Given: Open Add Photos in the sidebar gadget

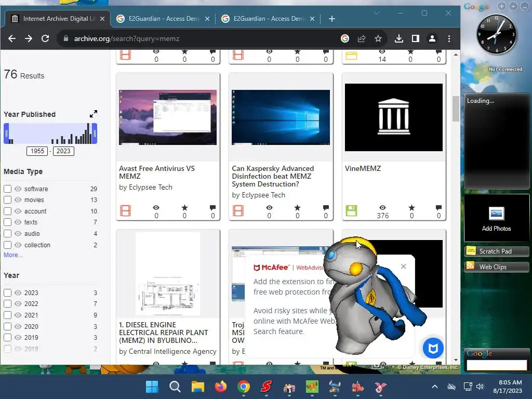Looking at the screenshot, I should [x=496, y=219].
